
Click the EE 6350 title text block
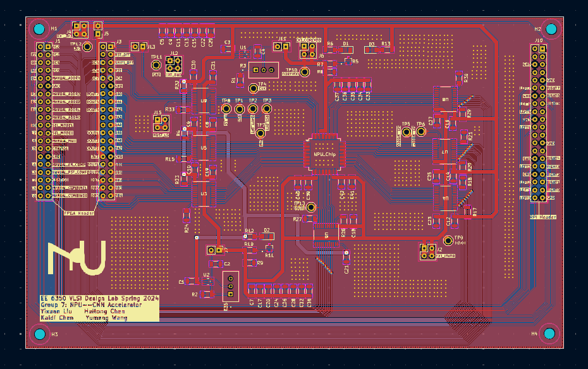98,308
